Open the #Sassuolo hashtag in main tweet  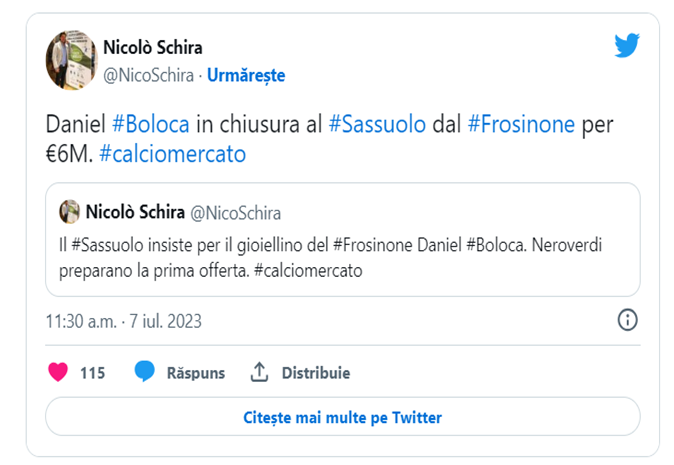(x=376, y=126)
